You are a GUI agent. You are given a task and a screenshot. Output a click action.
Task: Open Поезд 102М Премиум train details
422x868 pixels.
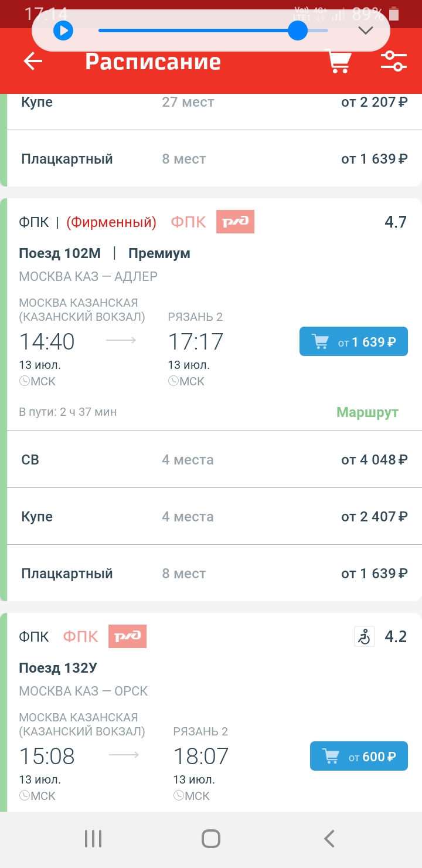coord(104,253)
